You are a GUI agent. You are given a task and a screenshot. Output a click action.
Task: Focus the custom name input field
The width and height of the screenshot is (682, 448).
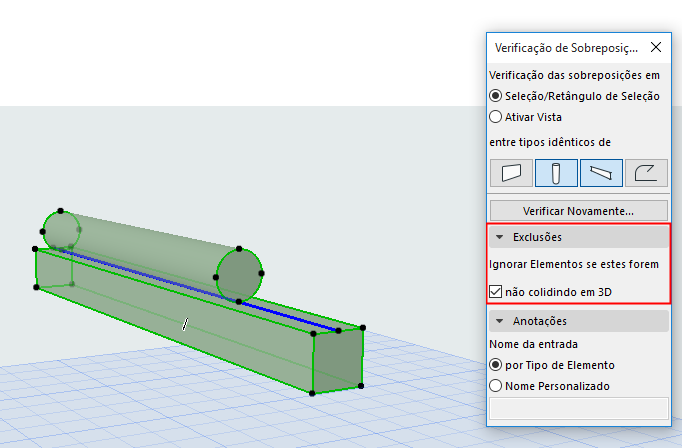578,408
